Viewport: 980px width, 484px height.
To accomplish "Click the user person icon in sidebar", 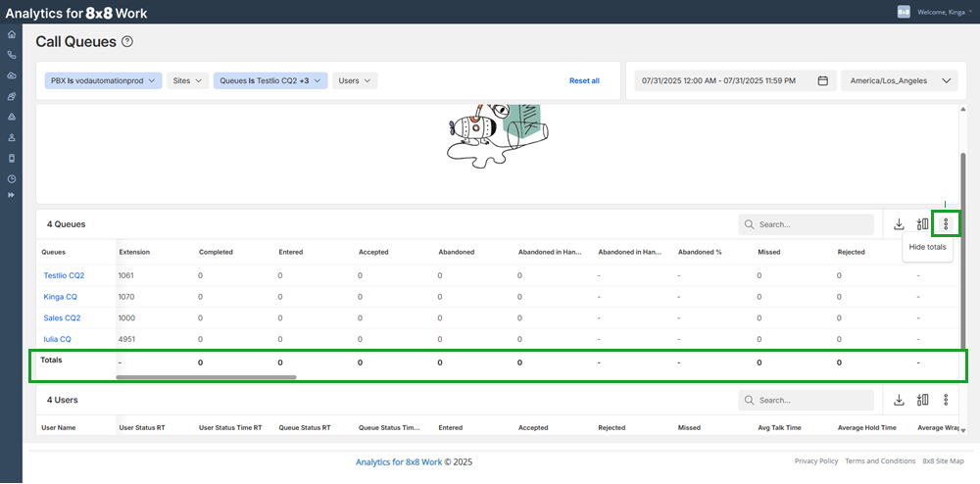I will click(x=11, y=137).
